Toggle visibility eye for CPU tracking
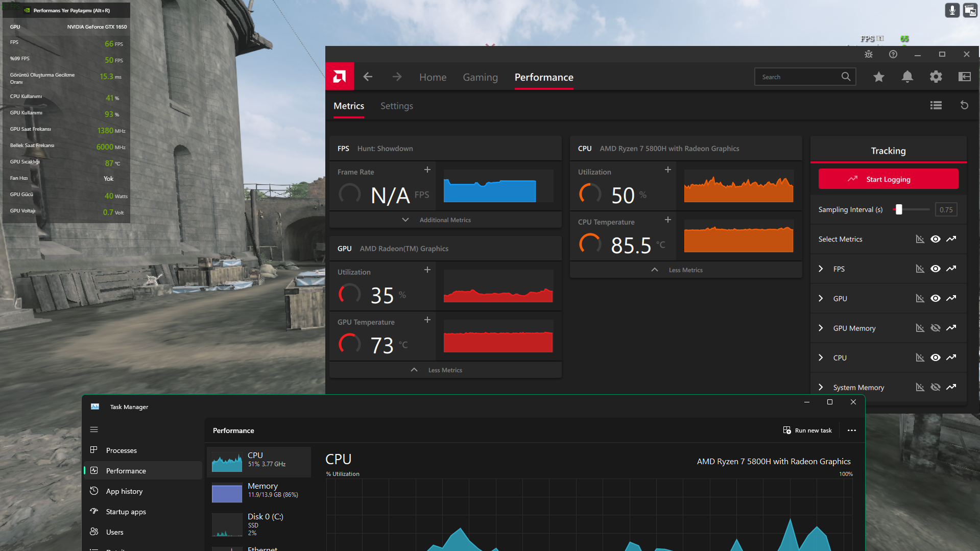This screenshot has width=980, height=551. (x=936, y=357)
